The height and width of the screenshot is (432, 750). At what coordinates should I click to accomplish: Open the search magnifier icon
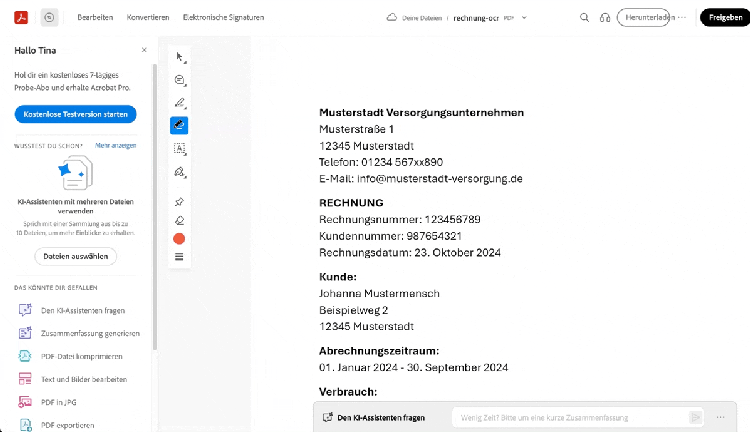pos(584,18)
